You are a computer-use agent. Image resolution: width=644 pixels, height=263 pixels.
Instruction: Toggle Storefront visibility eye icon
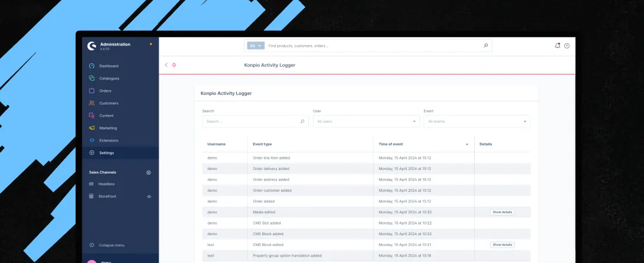149,196
